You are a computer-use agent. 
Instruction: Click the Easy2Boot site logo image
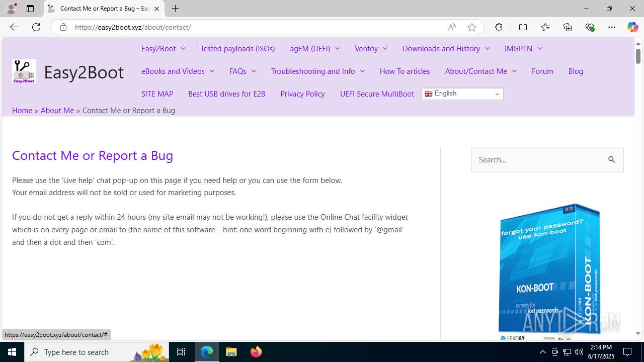[x=24, y=71]
